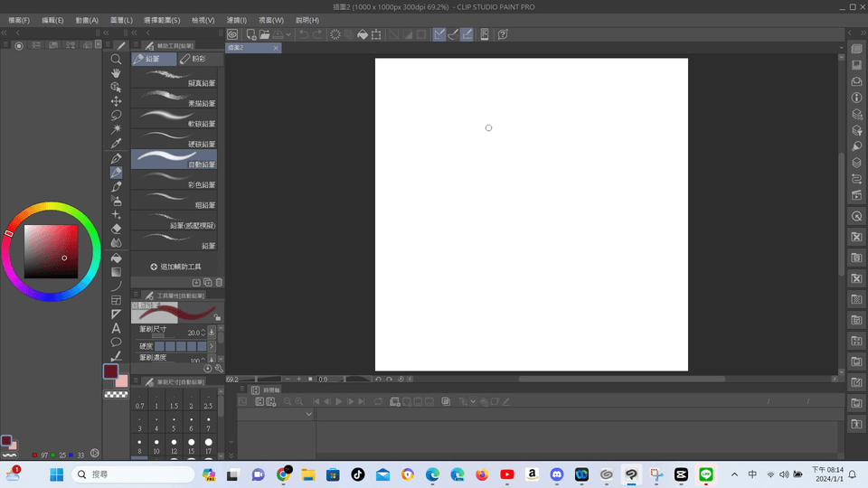Toggle Snap to Ruler in command bar

point(439,34)
